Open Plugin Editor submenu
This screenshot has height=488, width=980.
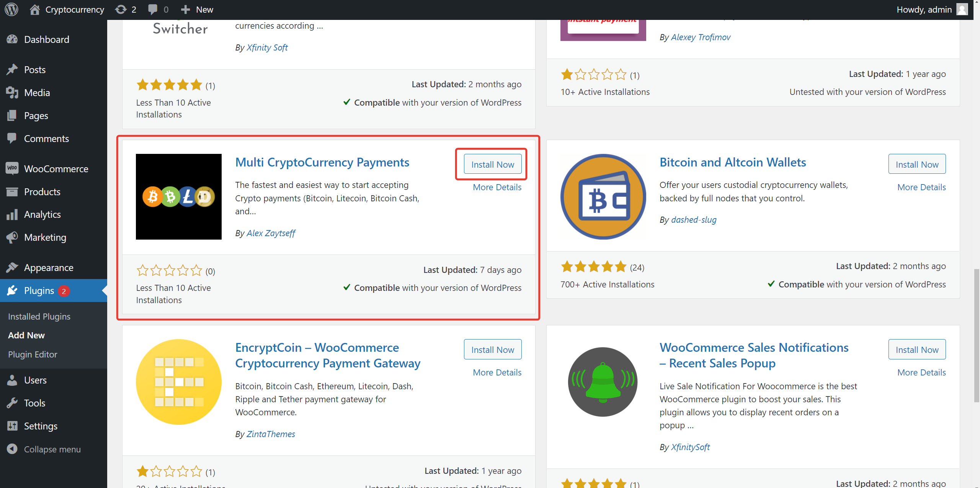point(33,354)
